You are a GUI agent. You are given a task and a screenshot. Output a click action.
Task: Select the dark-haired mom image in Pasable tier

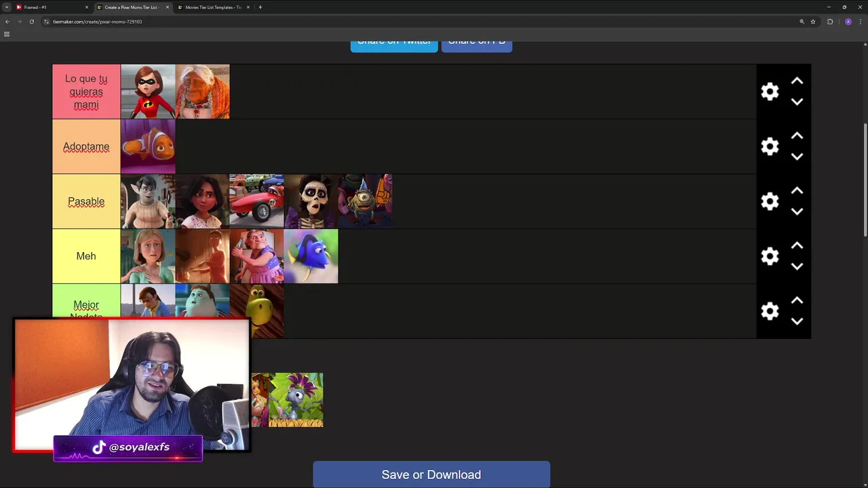pyautogui.click(x=203, y=201)
